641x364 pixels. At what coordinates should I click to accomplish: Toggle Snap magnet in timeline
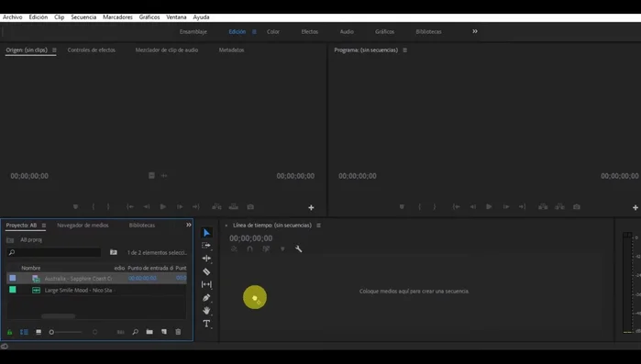249,248
